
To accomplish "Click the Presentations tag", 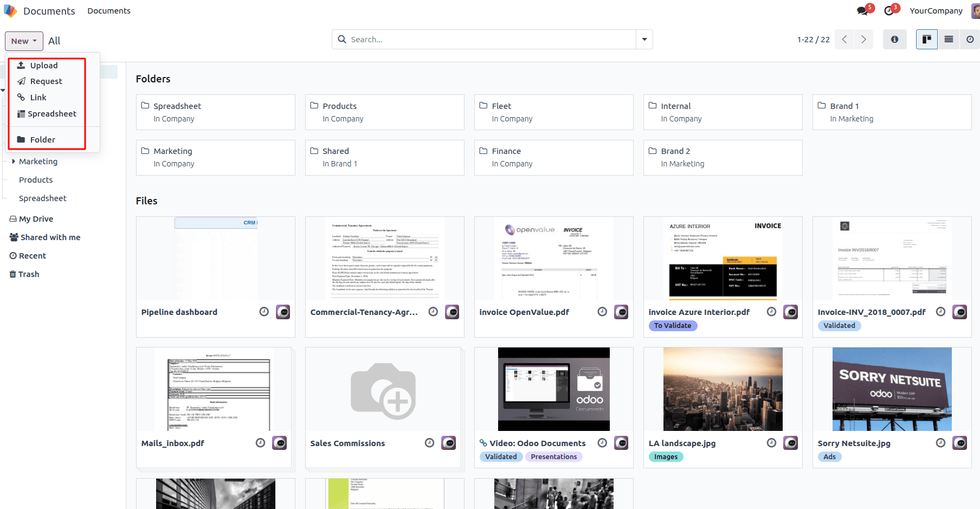I will tap(553, 457).
